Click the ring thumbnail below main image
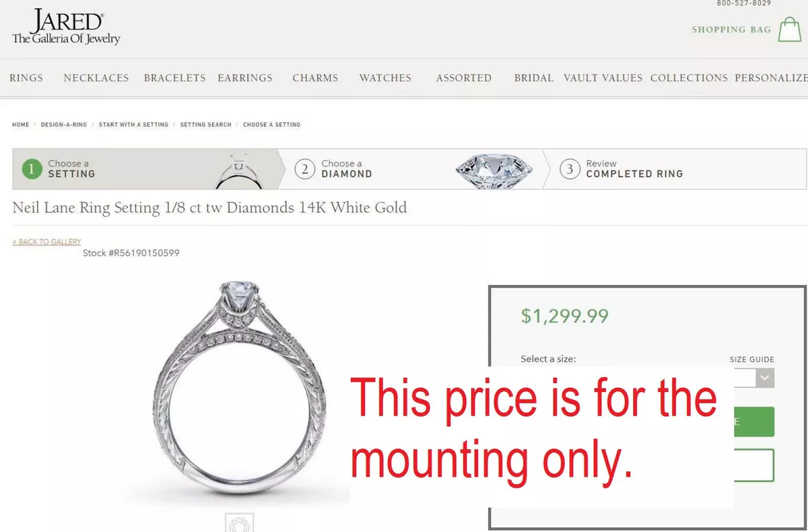The height and width of the screenshot is (532, 808). click(239, 523)
